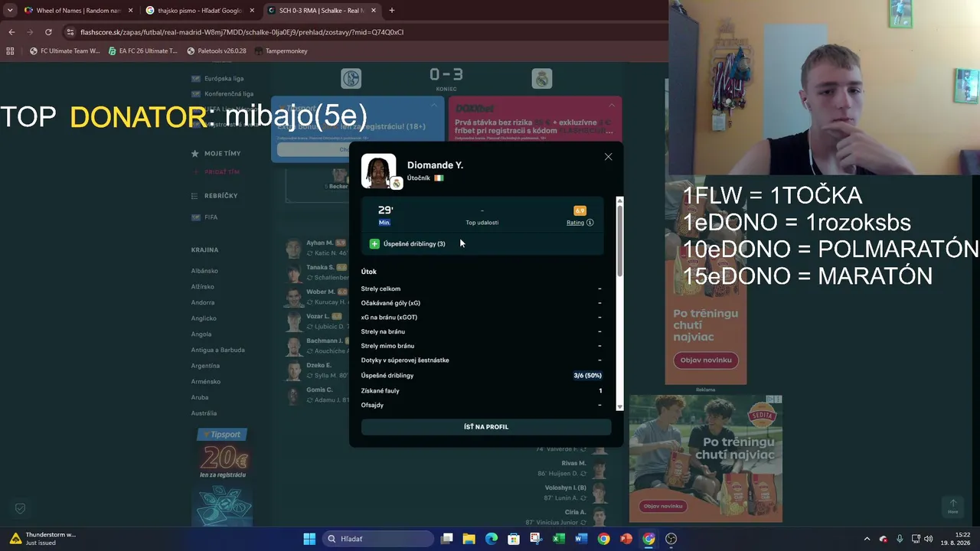Click PRIDAŤ TÍM in the sidebar

[x=221, y=172]
